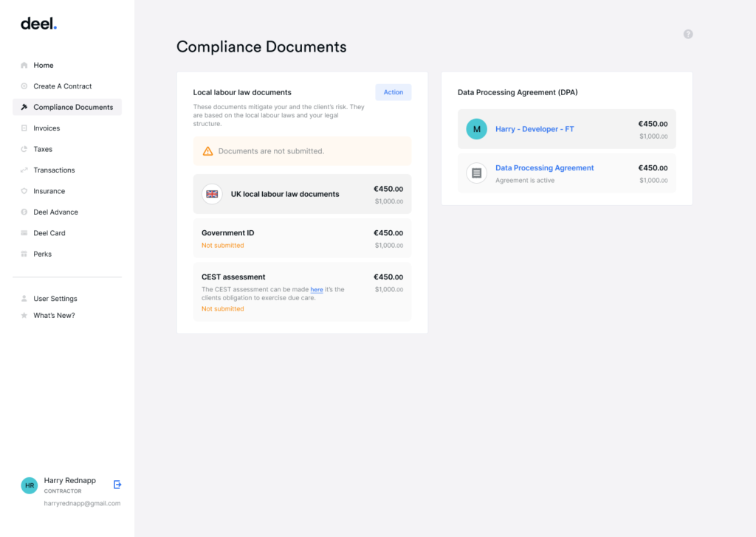Click the orange warning triangle icon
The width and height of the screenshot is (756, 537).
207,151
